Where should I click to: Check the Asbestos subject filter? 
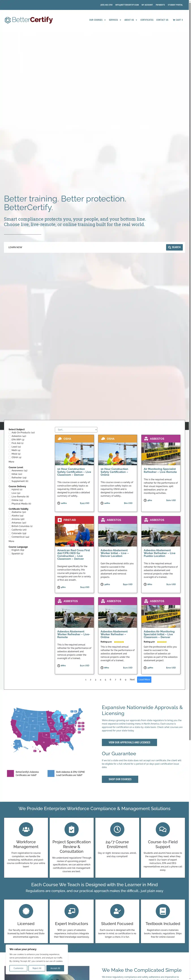pos(10,436)
